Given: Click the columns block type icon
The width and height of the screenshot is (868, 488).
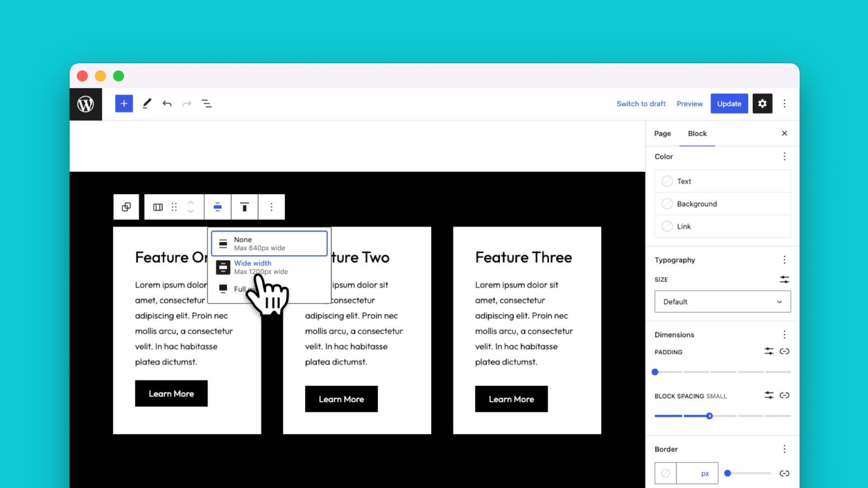Looking at the screenshot, I should pos(158,207).
